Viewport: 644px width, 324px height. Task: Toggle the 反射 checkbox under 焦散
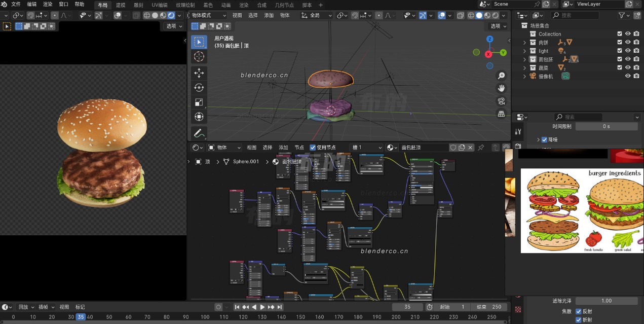point(579,311)
